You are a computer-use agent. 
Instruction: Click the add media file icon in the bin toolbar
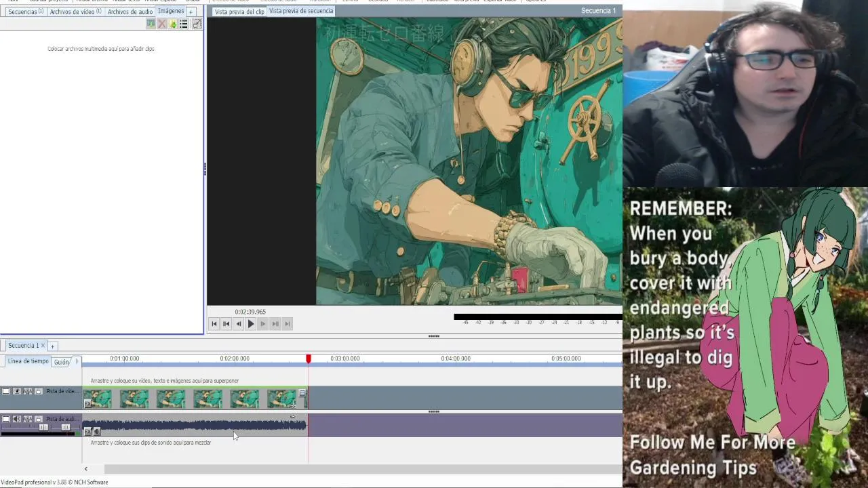tap(173, 24)
